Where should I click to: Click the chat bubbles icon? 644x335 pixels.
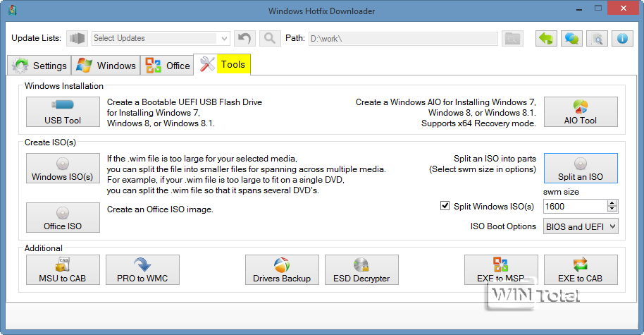[571, 39]
